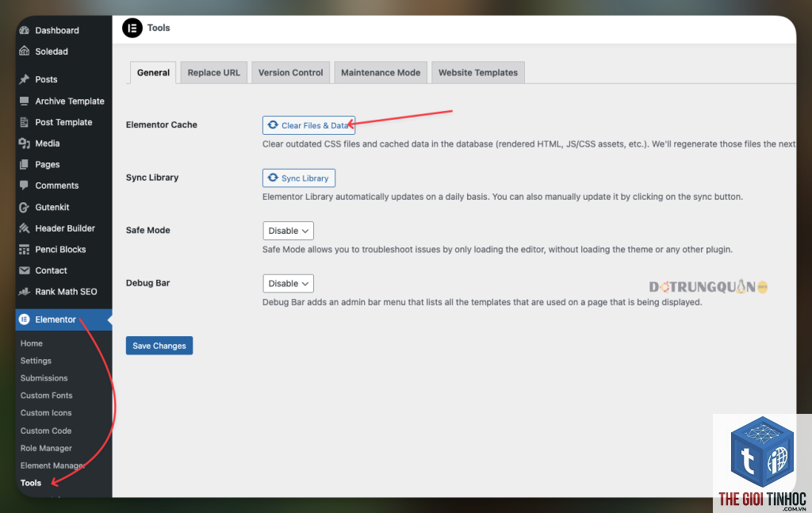
Task: Switch to the Replace URL tab
Action: click(x=214, y=72)
